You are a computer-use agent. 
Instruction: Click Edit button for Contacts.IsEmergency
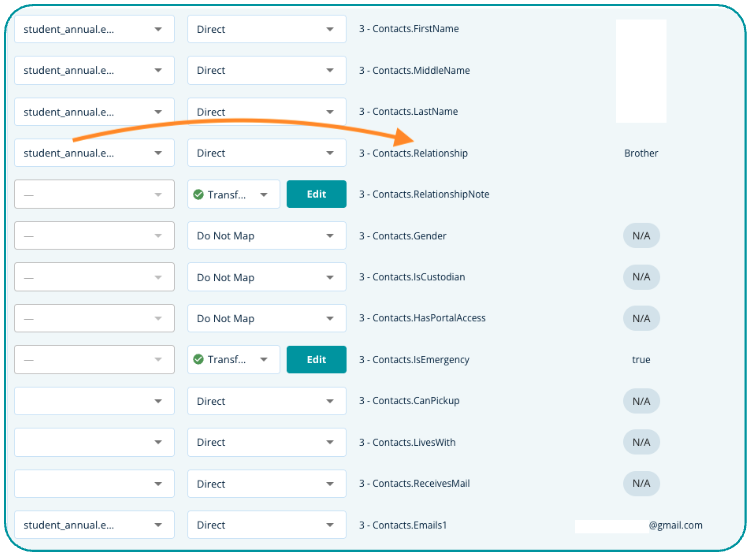coord(316,360)
